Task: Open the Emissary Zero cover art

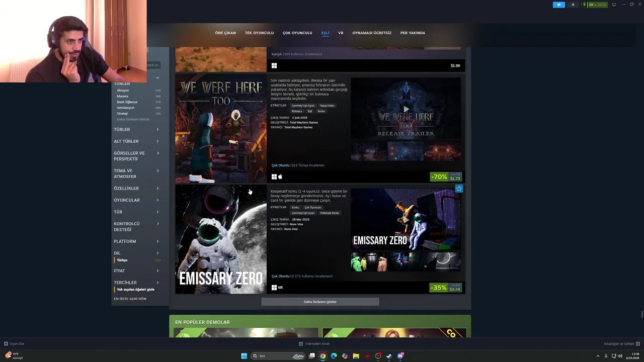Action: pyautogui.click(x=221, y=239)
